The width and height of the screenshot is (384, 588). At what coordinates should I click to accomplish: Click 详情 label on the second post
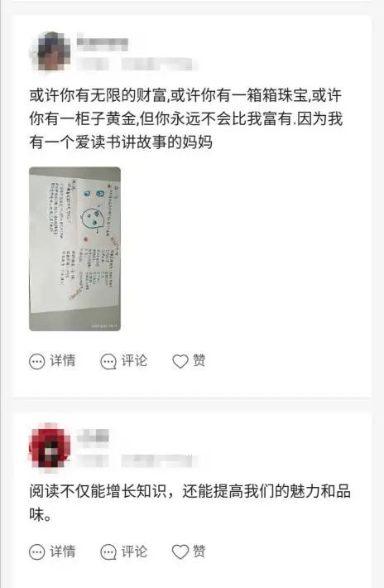pyautogui.click(x=63, y=552)
